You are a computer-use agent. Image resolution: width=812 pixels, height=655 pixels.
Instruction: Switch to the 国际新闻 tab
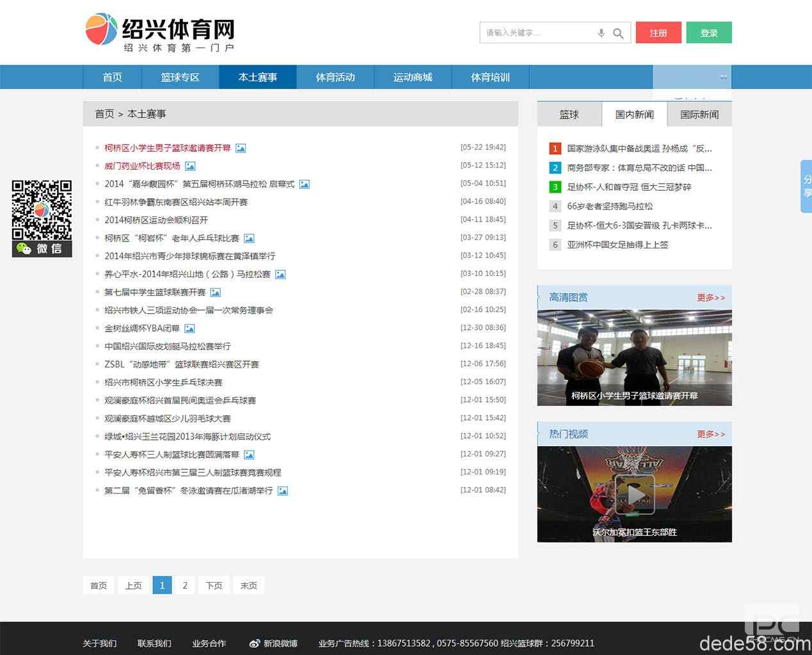pos(699,115)
